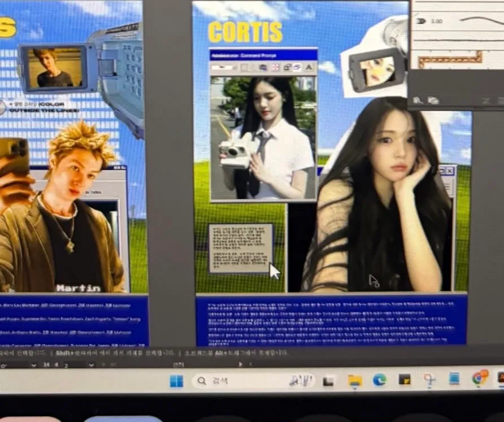The height and width of the screenshot is (422, 504).
Task: Go to the previous artboard
Action: point(57,365)
